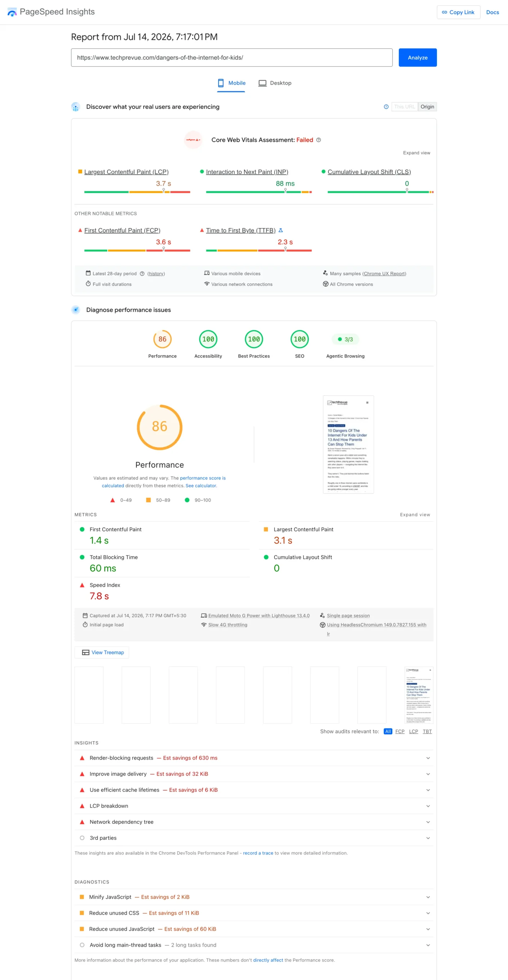
Task: Expand Reduce unused CSS diagnostic
Action: point(254,913)
